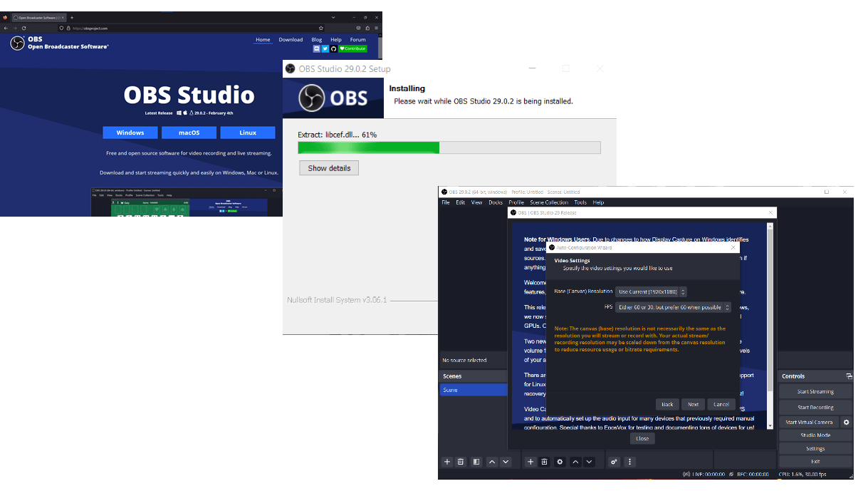Open scene filters icon in the Scenes dock
This screenshot has width=868, height=496.
(476, 462)
